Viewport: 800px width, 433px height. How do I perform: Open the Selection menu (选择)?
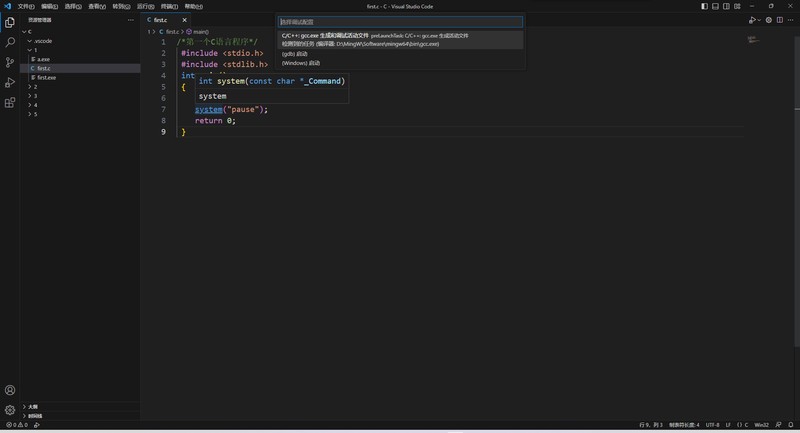pyautogui.click(x=73, y=7)
